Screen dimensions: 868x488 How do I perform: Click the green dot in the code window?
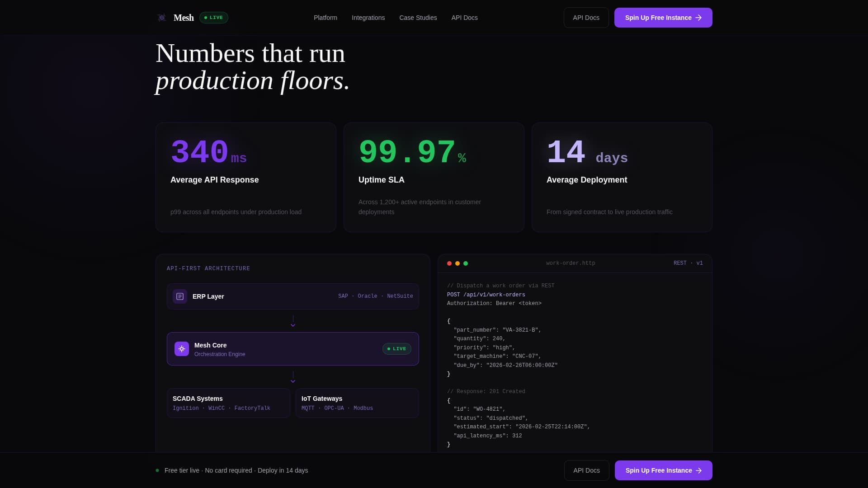[x=466, y=263]
